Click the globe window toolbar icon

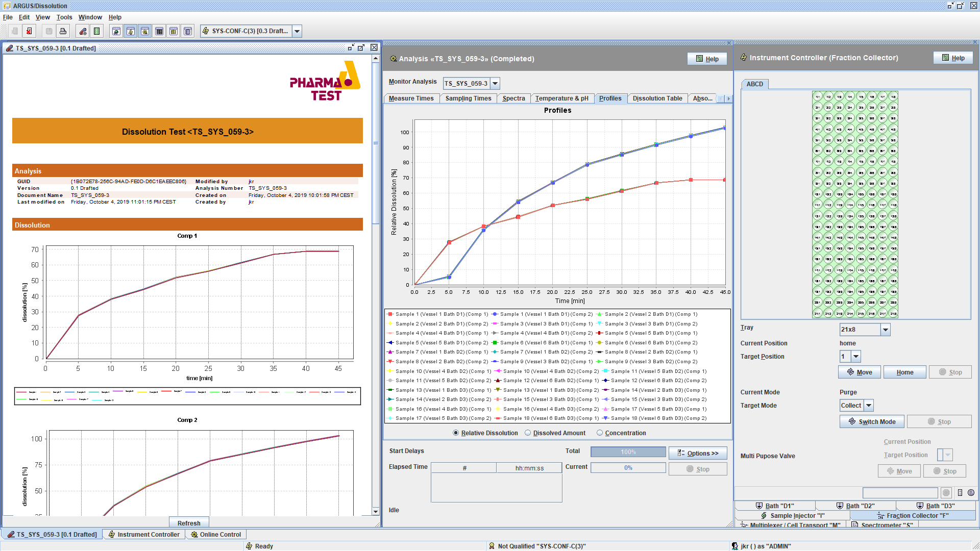tap(116, 32)
